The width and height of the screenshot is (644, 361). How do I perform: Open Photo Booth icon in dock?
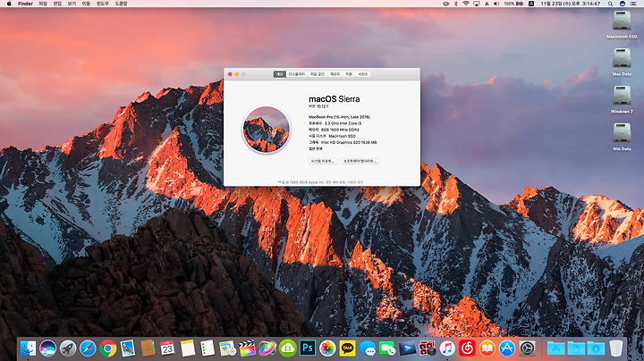coord(428,348)
